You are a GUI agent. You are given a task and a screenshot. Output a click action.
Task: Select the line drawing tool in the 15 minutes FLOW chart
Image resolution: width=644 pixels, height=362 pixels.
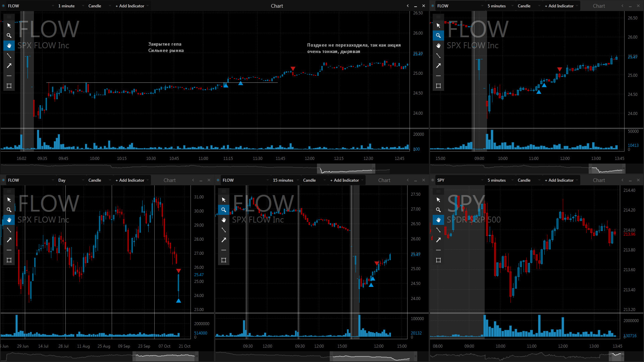click(224, 230)
